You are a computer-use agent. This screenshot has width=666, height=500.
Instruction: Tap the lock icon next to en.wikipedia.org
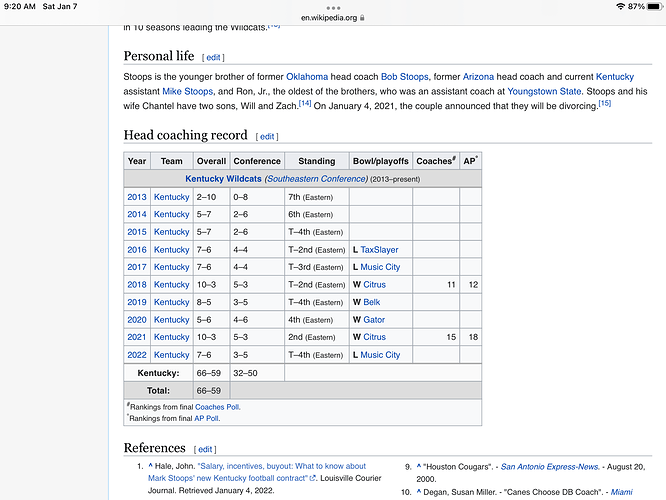(362, 18)
